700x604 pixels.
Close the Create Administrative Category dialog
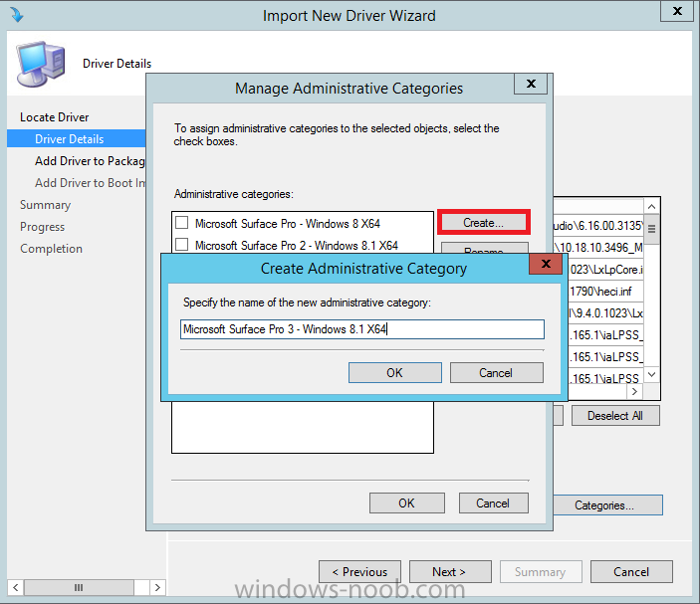(545, 264)
